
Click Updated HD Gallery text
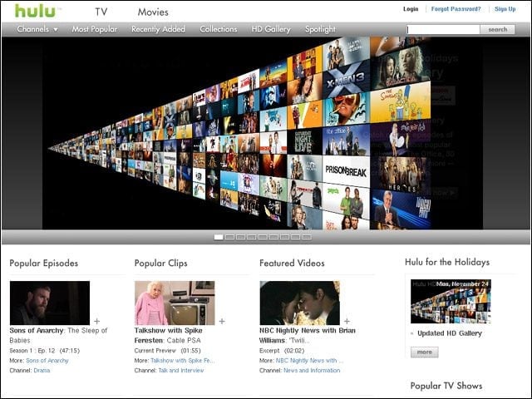point(450,333)
